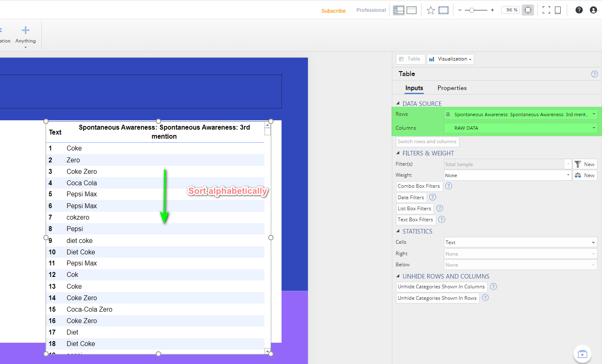Select the 'Pepsi' cell in row 8
This screenshot has width=602, height=364.
point(75,229)
